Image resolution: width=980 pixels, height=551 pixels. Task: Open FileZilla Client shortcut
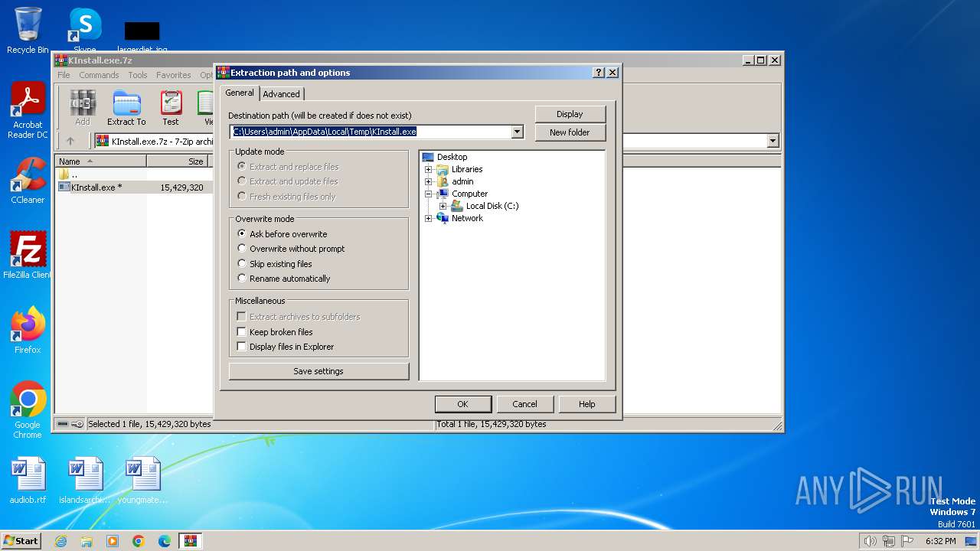[28, 255]
